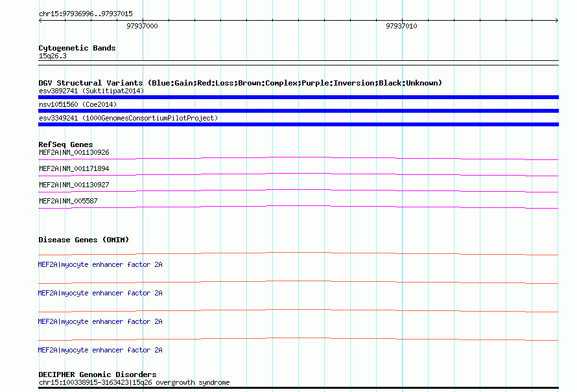577x392 pixels.
Task: Click the blue bar under nsv1051560
Action: point(298,111)
